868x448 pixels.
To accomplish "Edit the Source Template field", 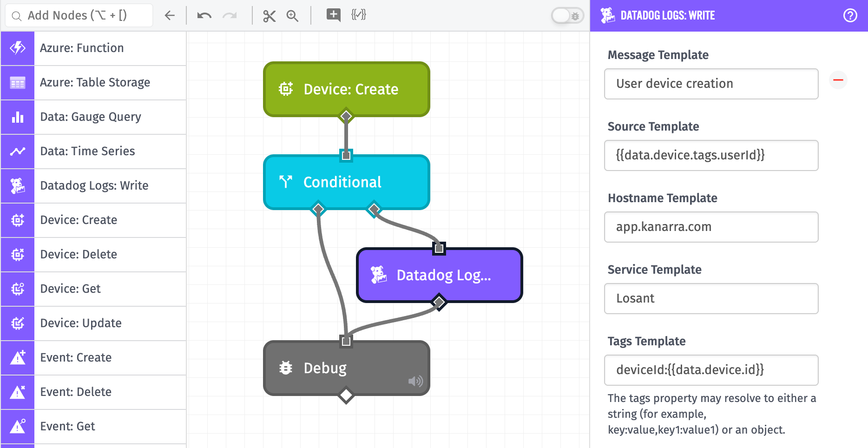I will [711, 155].
